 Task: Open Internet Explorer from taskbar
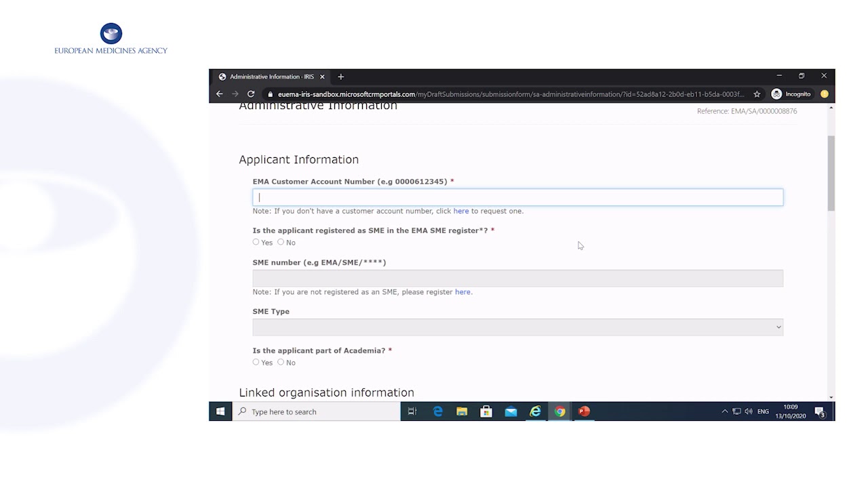click(535, 411)
